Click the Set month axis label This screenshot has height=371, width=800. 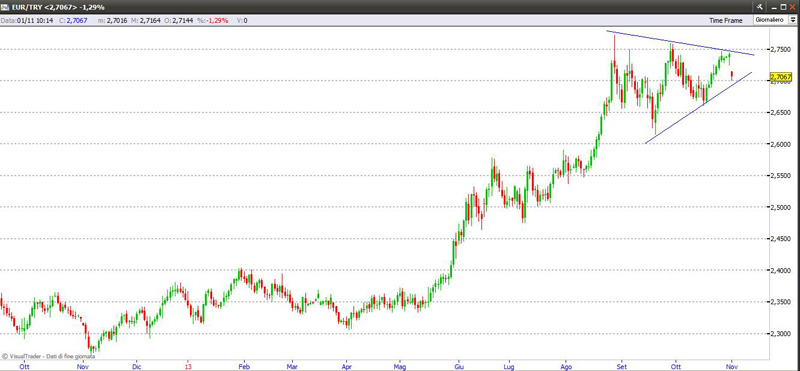621,366
